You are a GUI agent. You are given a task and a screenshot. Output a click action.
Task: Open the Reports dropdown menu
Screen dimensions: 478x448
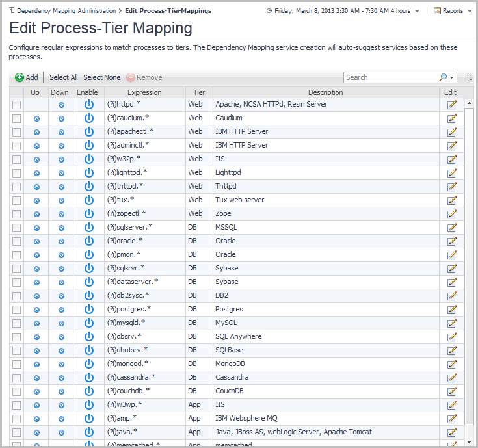[x=453, y=11]
